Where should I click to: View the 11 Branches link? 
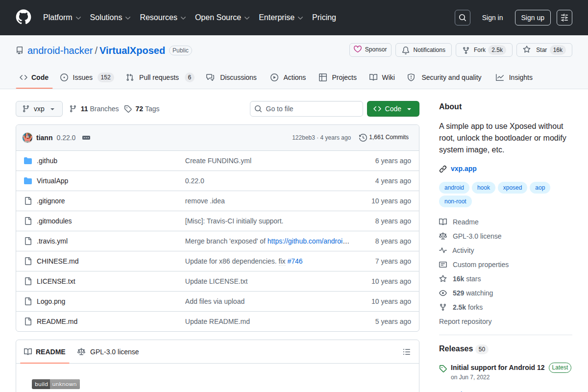click(x=94, y=109)
